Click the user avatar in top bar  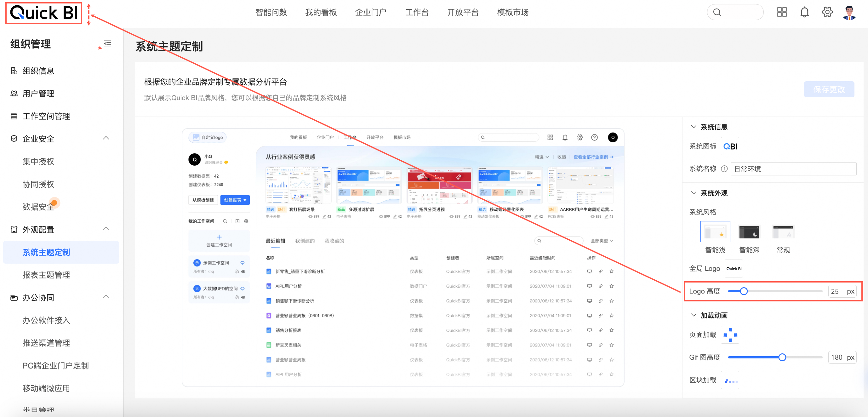(849, 13)
